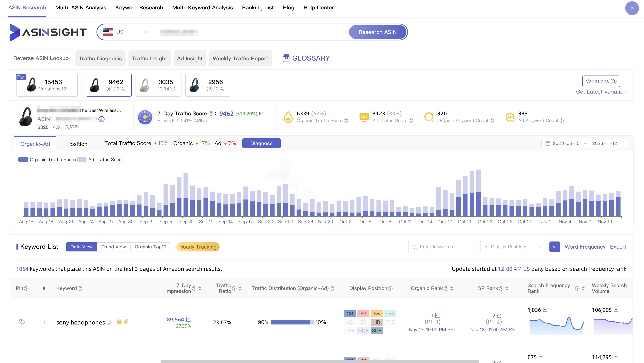
Task: Switch to Trend View tab
Action: click(114, 247)
